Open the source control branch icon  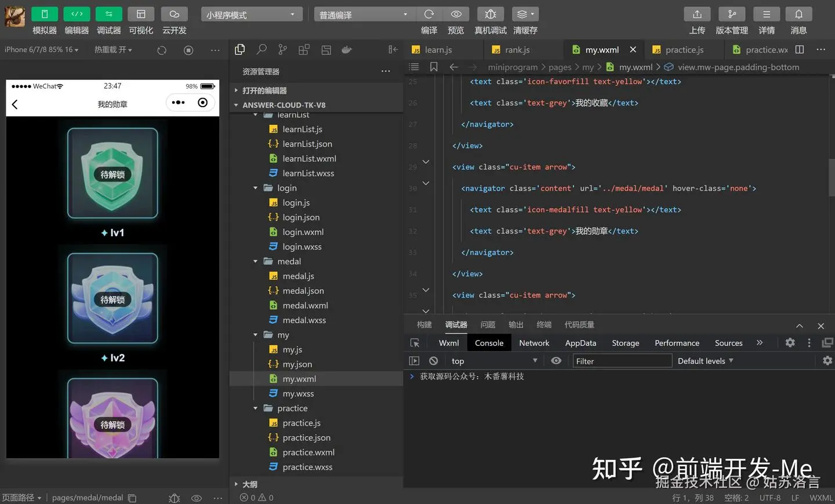pyautogui.click(x=282, y=50)
